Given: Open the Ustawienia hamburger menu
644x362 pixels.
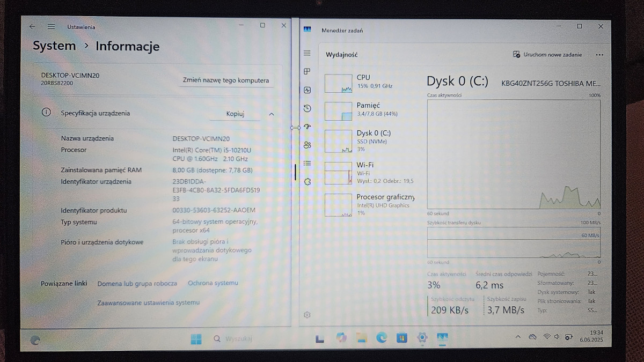Looking at the screenshot, I should (x=51, y=26).
